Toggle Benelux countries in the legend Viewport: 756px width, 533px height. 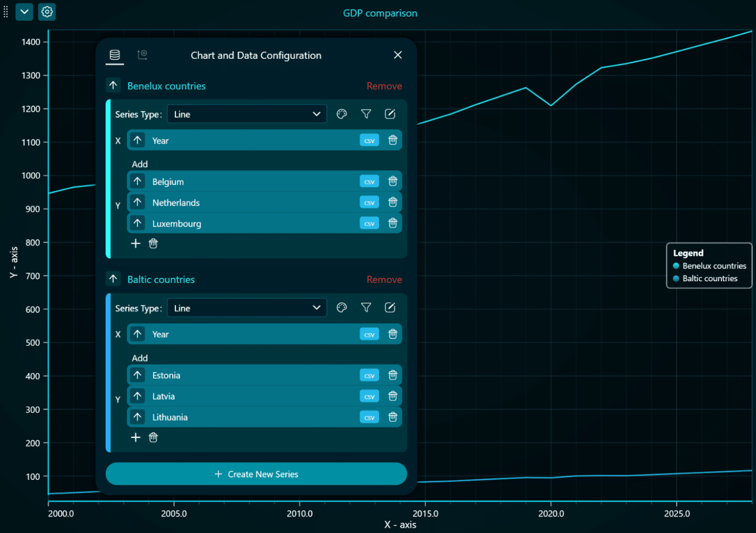click(709, 266)
